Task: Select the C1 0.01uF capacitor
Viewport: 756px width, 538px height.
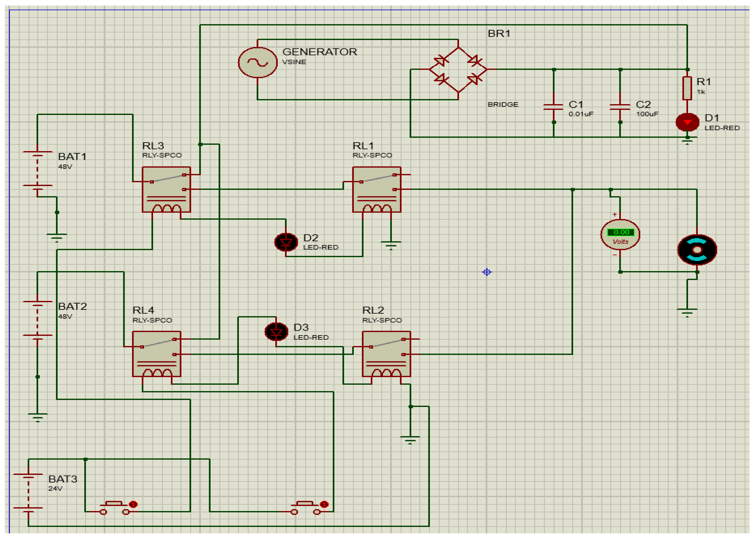Action: tap(553, 107)
